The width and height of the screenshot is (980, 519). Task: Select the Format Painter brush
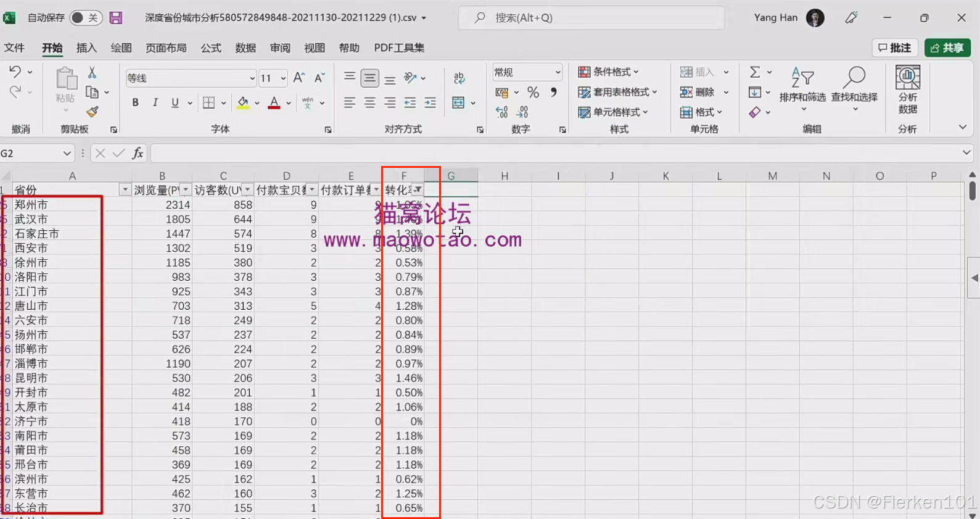[x=92, y=112]
